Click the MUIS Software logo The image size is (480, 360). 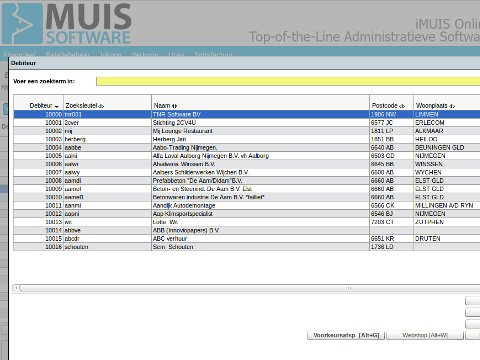(x=66, y=23)
